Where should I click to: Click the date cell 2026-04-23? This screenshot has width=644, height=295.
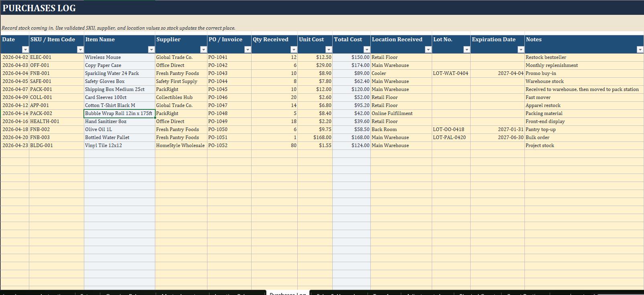15,145
